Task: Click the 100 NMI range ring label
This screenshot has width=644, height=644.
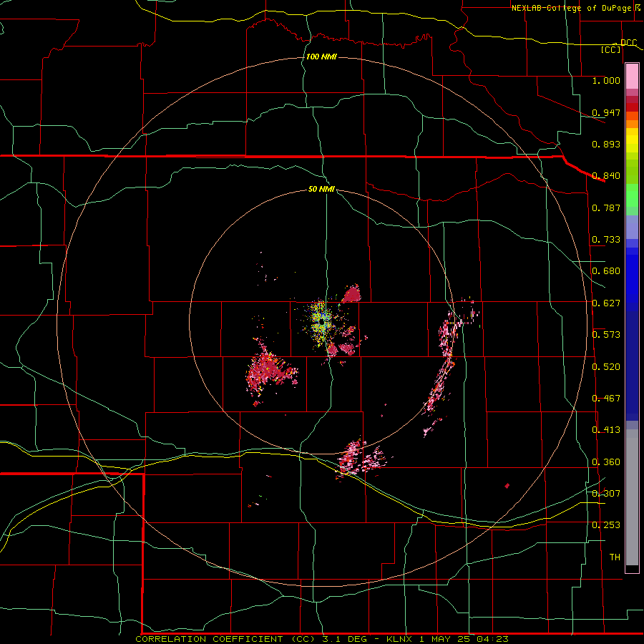Action: pyautogui.click(x=321, y=57)
